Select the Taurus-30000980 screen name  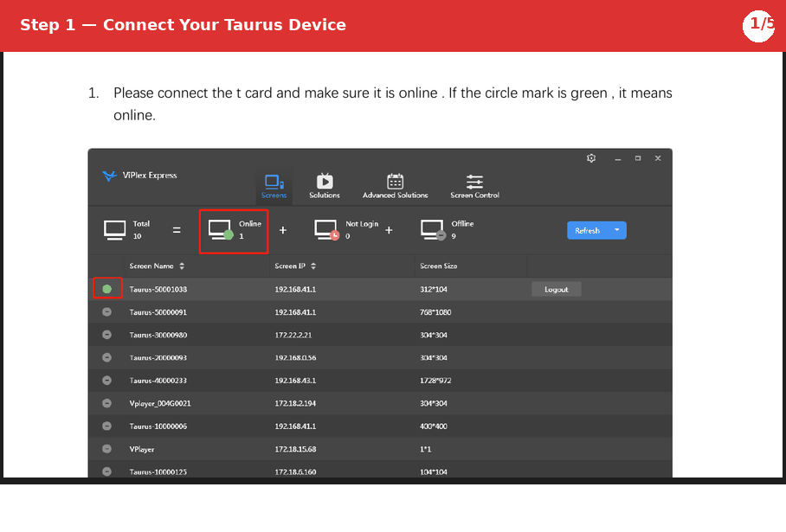pyautogui.click(x=158, y=335)
